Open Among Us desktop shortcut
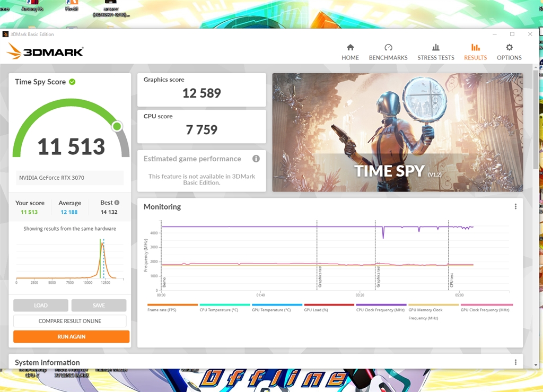 coord(32,6)
